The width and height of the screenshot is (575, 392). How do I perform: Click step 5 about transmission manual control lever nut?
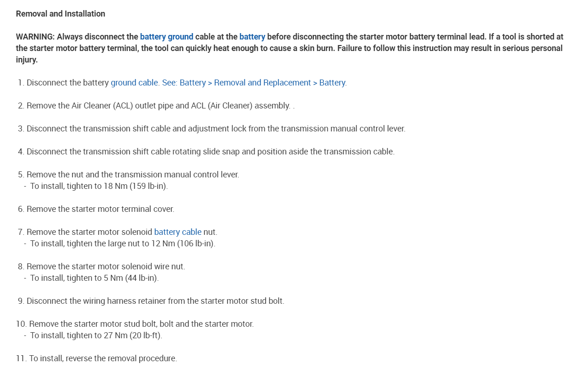click(132, 175)
